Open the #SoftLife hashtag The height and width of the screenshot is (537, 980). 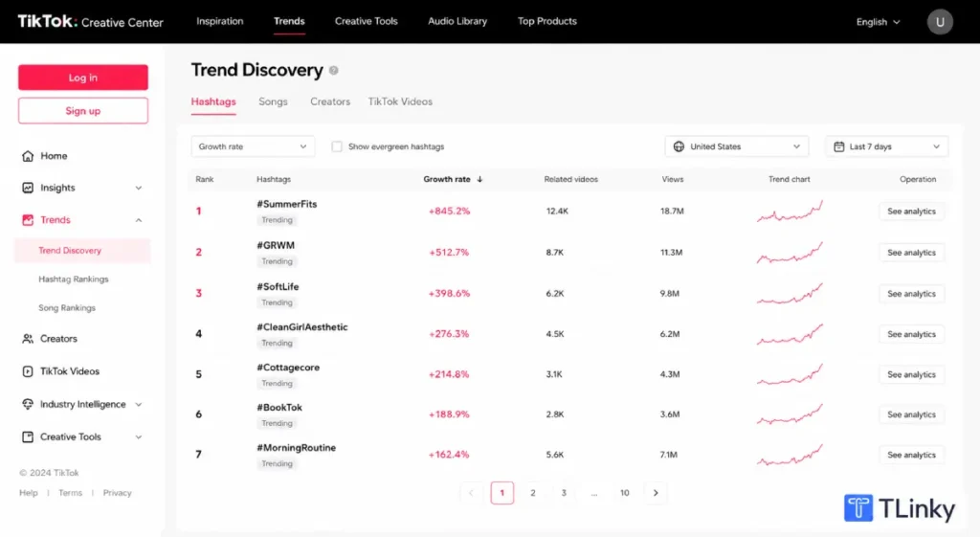278,287
